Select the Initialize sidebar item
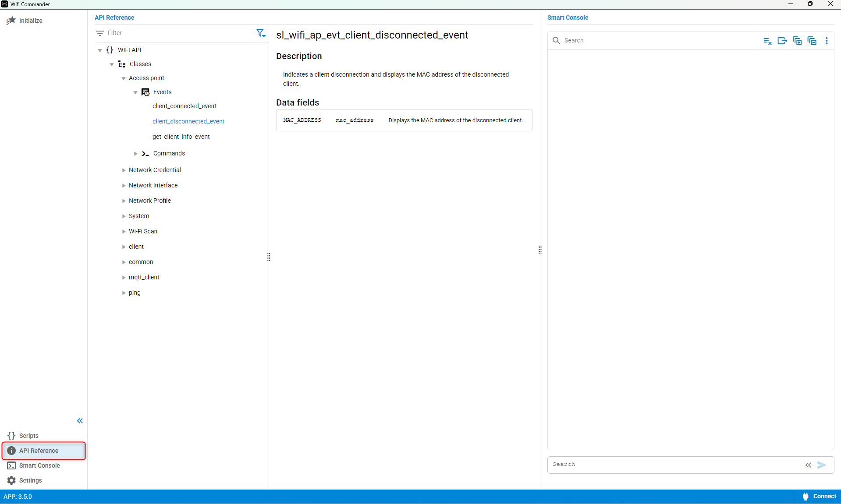The image size is (841, 504). coord(44,21)
